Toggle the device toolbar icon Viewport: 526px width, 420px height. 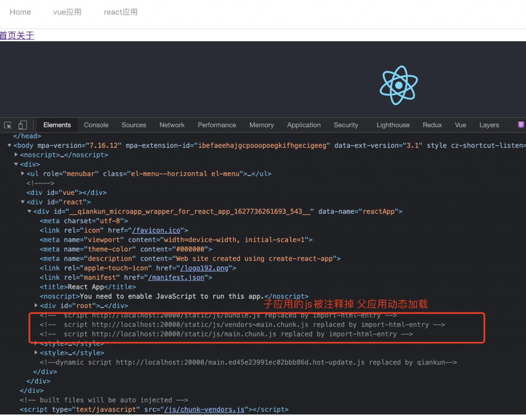pos(23,125)
